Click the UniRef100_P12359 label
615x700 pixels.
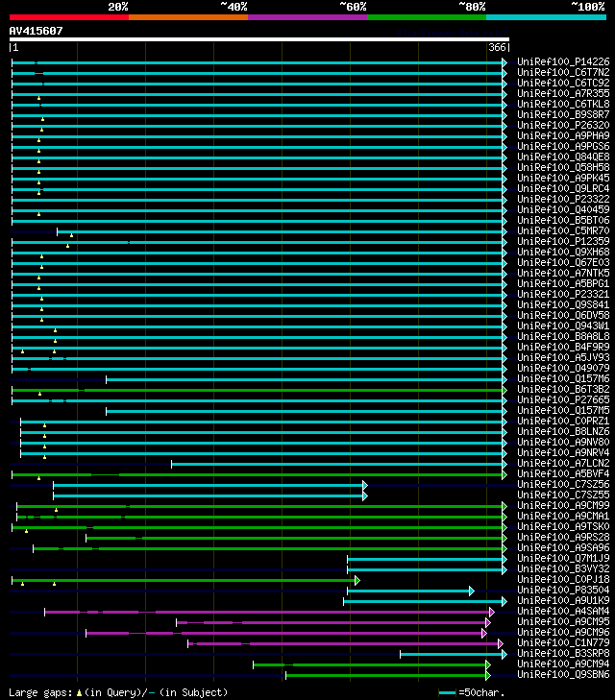click(x=563, y=242)
